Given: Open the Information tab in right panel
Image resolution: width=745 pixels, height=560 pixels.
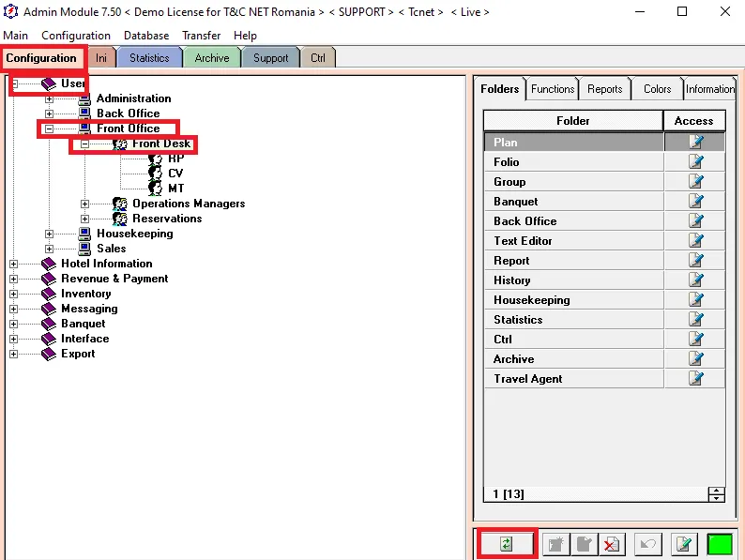Looking at the screenshot, I should pos(710,89).
